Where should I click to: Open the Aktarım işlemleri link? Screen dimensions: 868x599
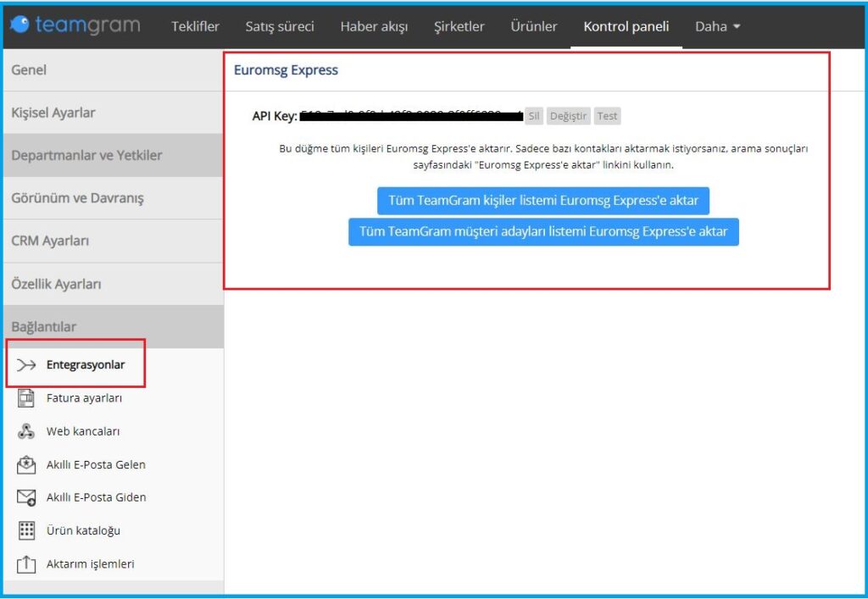tap(90, 563)
